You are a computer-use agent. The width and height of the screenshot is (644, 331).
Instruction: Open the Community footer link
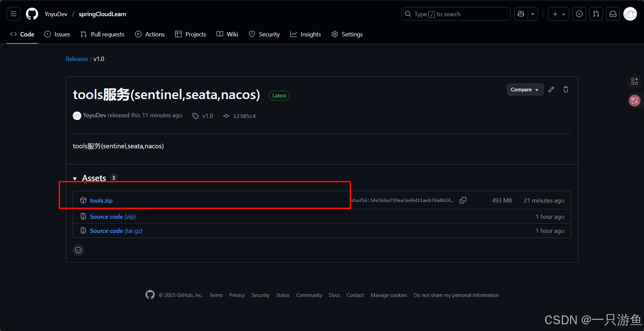309,295
